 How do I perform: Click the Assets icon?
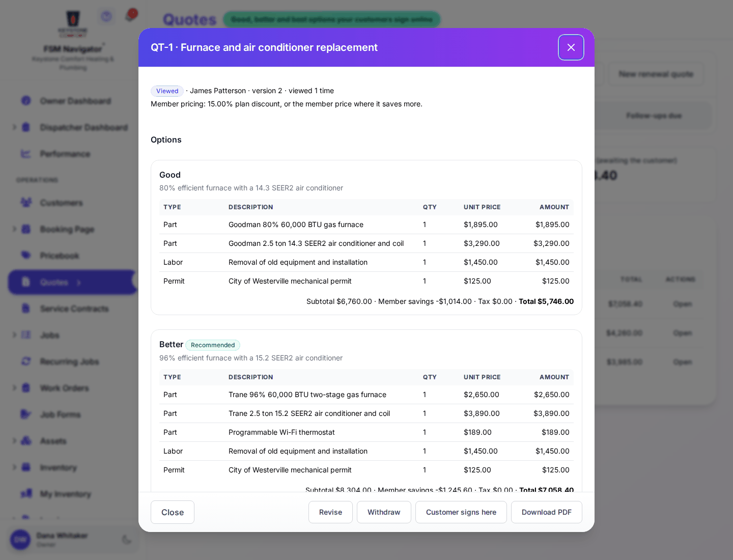click(26, 441)
